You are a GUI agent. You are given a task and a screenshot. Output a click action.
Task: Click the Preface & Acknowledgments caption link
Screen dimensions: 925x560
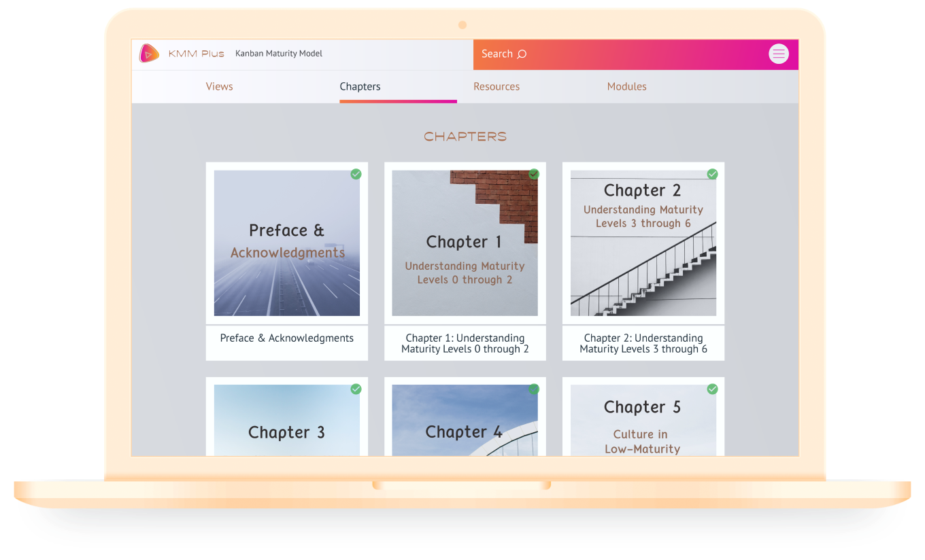pos(287,338)
